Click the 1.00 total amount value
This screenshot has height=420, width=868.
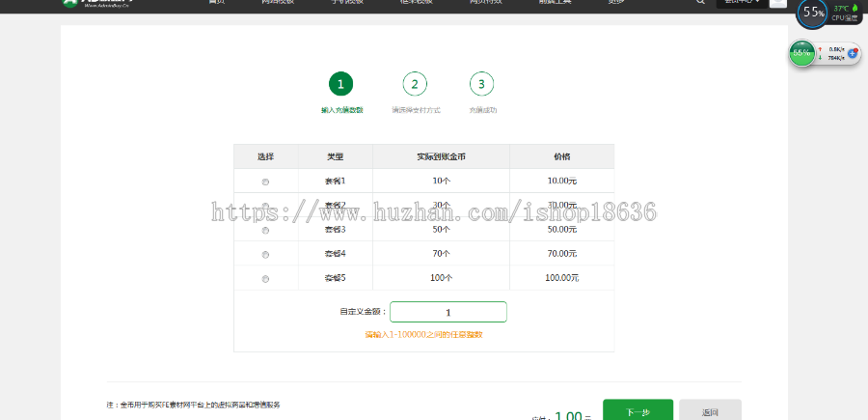point(568,416)
